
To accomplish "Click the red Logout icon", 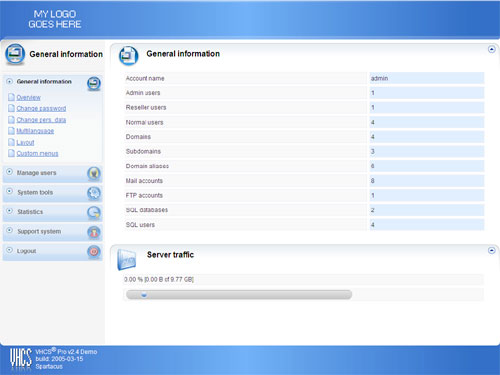I will click(x=94, y=252).
